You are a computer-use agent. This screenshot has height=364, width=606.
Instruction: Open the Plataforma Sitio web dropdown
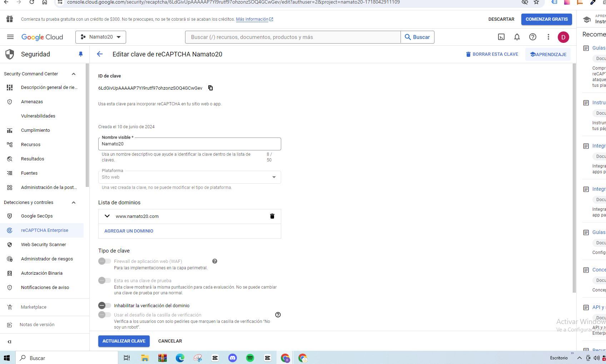[x=189, y=177]
